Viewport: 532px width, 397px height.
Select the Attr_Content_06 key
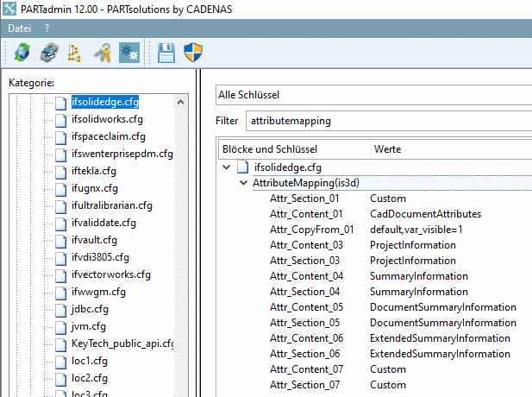(306, 338)
